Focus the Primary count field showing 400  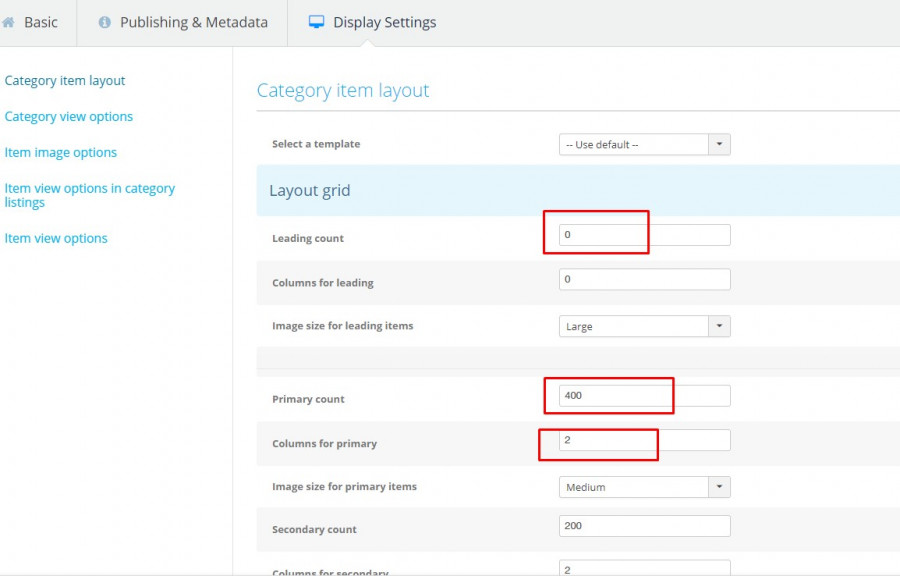pos(645,396)
